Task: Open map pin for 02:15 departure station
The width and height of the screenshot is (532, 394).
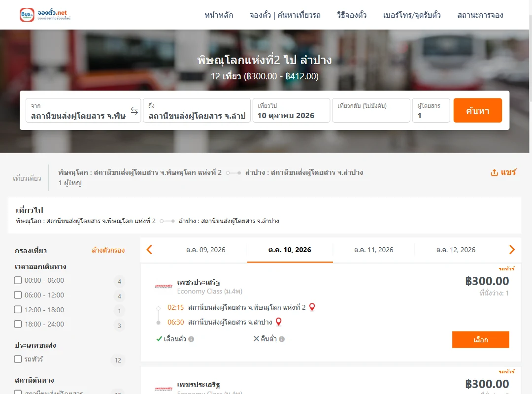Action: coord(312,307)
